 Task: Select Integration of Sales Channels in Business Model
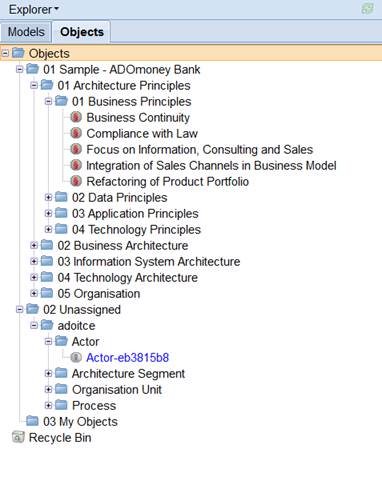tap(211, 166)
